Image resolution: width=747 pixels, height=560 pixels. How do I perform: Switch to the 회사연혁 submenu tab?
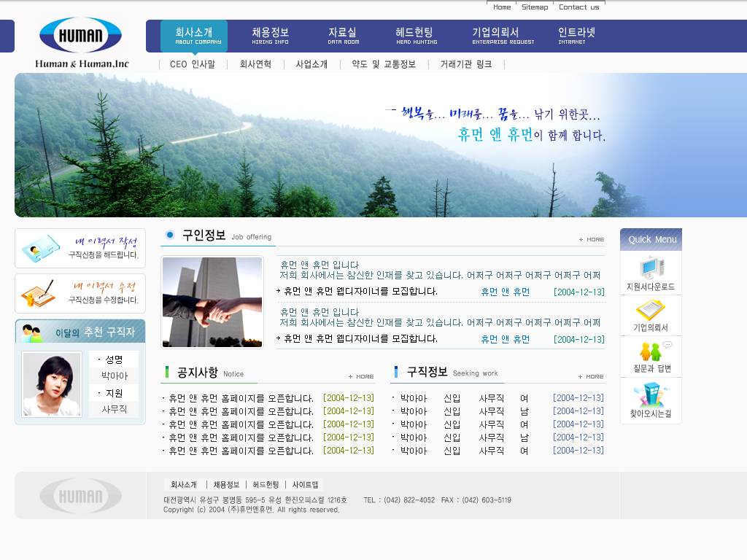255,64
